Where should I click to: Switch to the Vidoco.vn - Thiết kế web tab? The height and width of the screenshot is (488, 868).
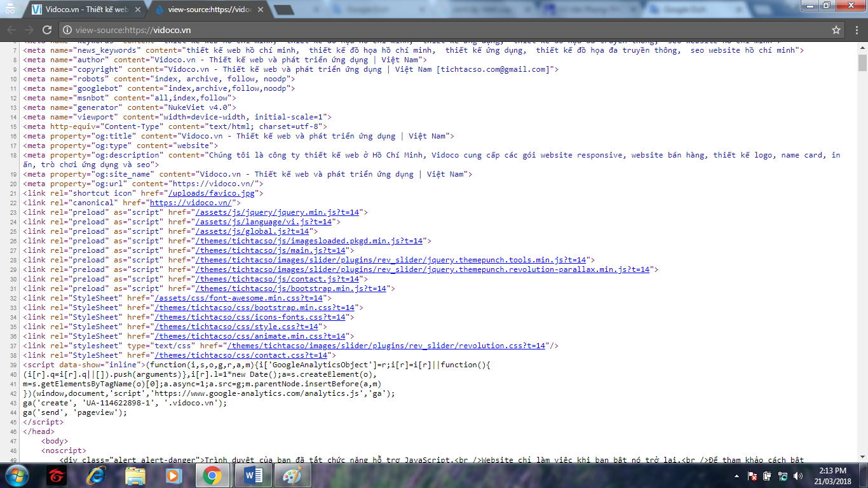pos(86,10)
